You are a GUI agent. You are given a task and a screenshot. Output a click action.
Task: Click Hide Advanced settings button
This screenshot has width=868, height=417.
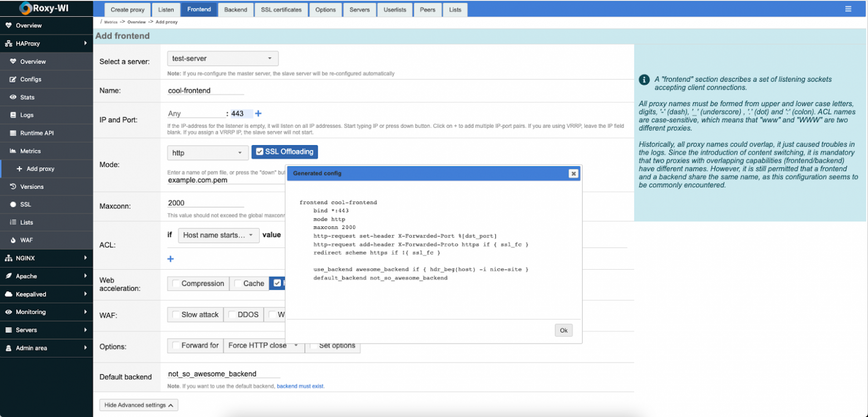click(x=139, y=405)
